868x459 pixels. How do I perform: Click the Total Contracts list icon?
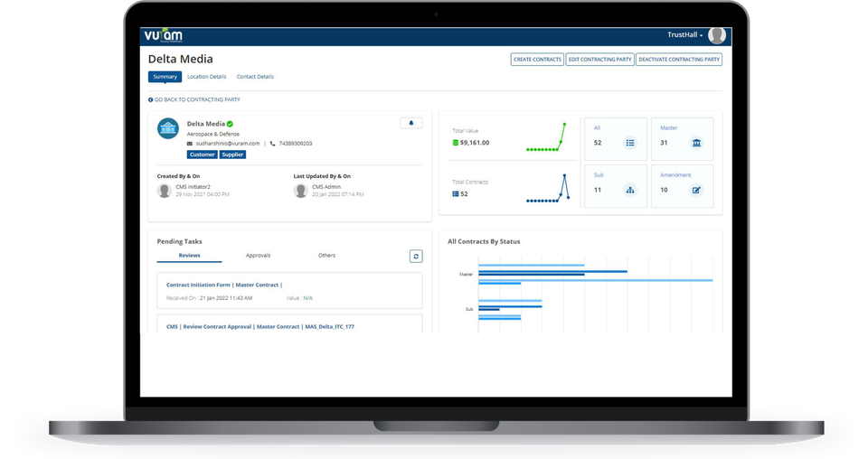coord(456,194)
